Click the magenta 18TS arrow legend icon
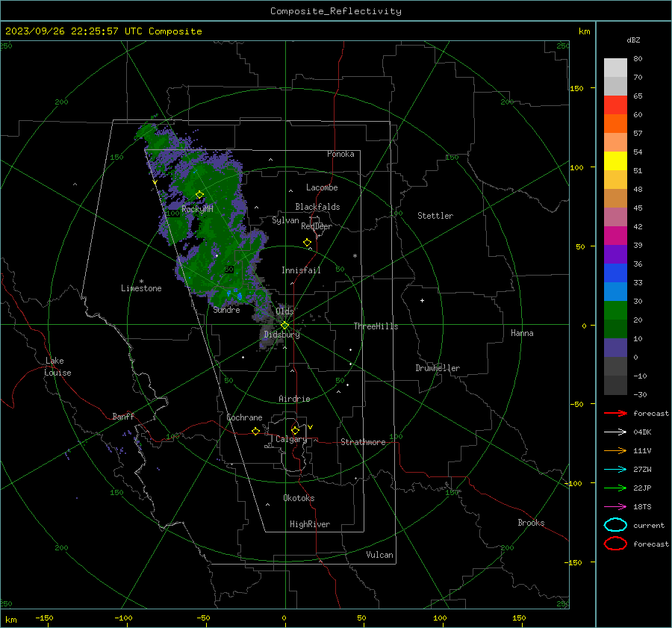Screen dimensions: 672x628 [615, 507]
